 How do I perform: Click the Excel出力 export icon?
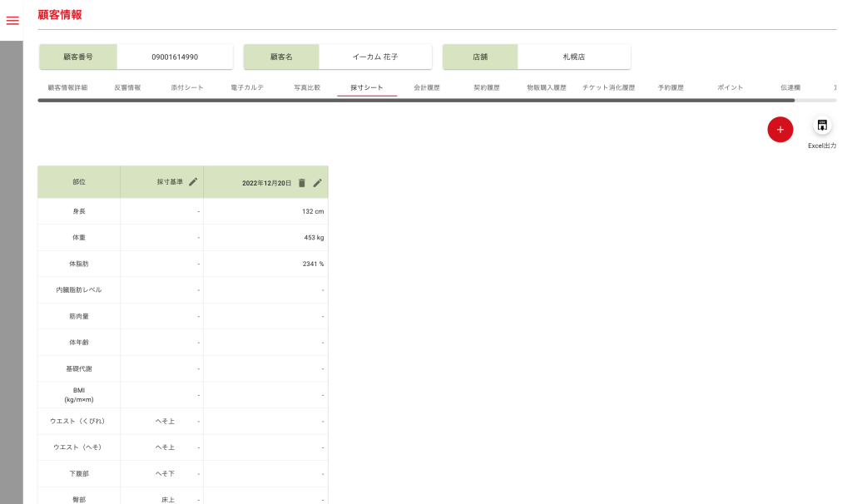(822, 126)
